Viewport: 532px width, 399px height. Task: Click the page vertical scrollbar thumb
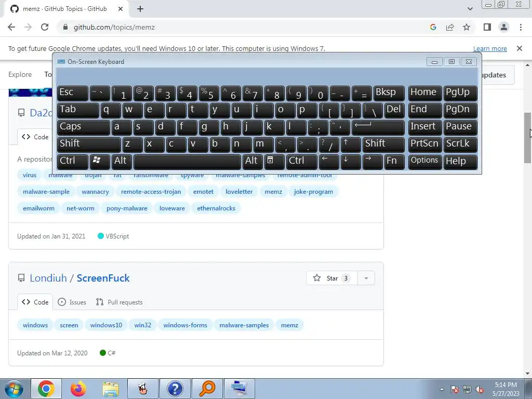(528, 138)
